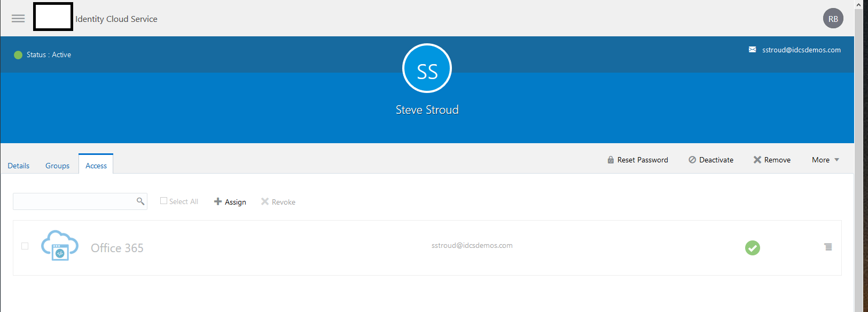Image resolution: width=868 pixels, height=312 pixels.
Task: Click the green checkmark status icon
Action: pos(752,248)
